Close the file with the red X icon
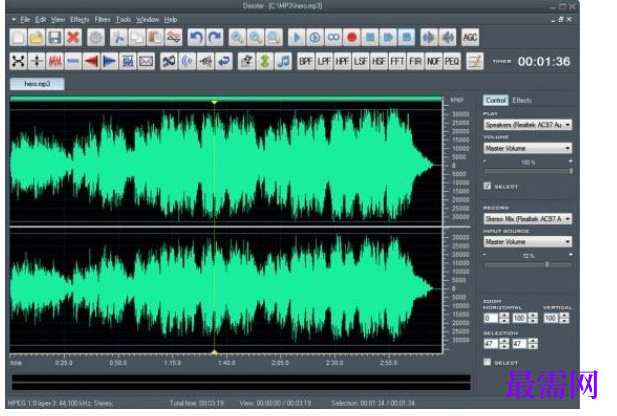 click(x=73, y=37)
